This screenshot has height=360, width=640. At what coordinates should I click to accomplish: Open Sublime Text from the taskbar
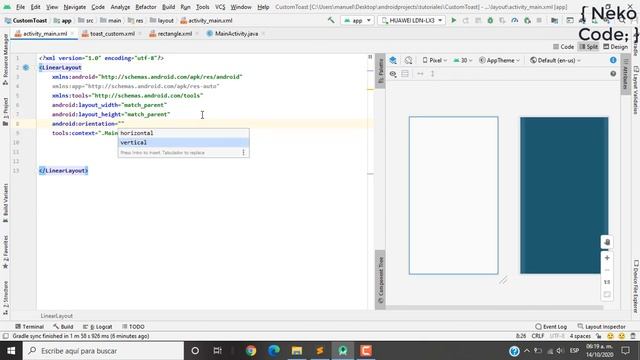tap(320, 351)
